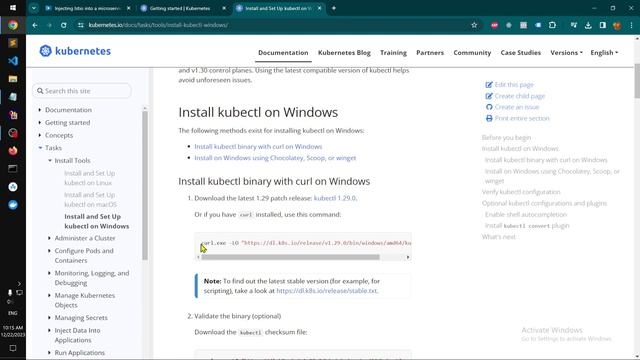Collapse Install Tools in sidebar tree
The height and width of the screenshot is (360, 640).
pyautogui.click(x=50, y=160)
